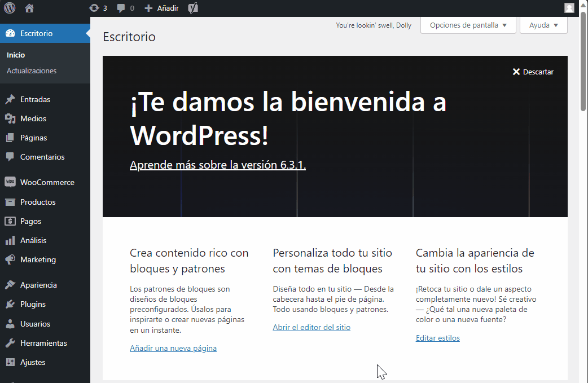Click the Usuarios person icon
Viewport: 588px width, 383px height.
(10, 324)
